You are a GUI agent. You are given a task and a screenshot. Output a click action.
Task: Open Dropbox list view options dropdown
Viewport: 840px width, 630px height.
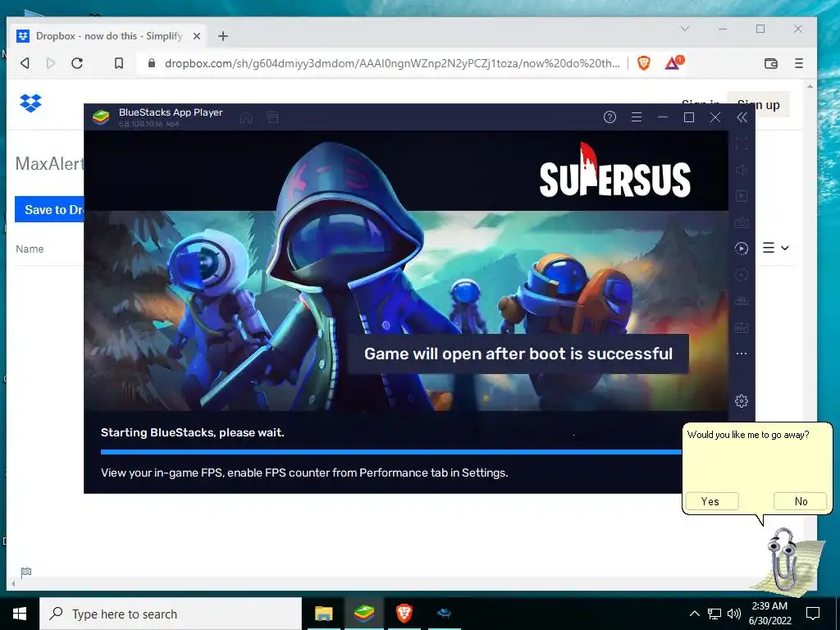[776, 248]
